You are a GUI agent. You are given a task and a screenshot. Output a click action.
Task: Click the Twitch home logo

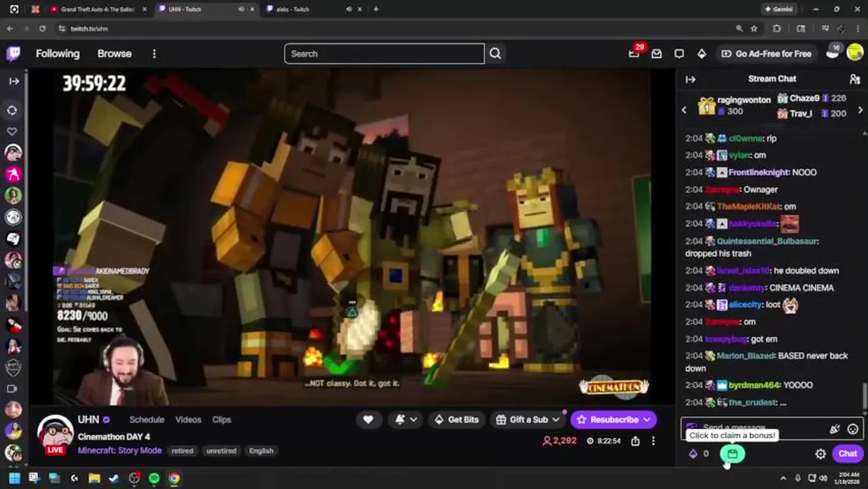(14, 54)
